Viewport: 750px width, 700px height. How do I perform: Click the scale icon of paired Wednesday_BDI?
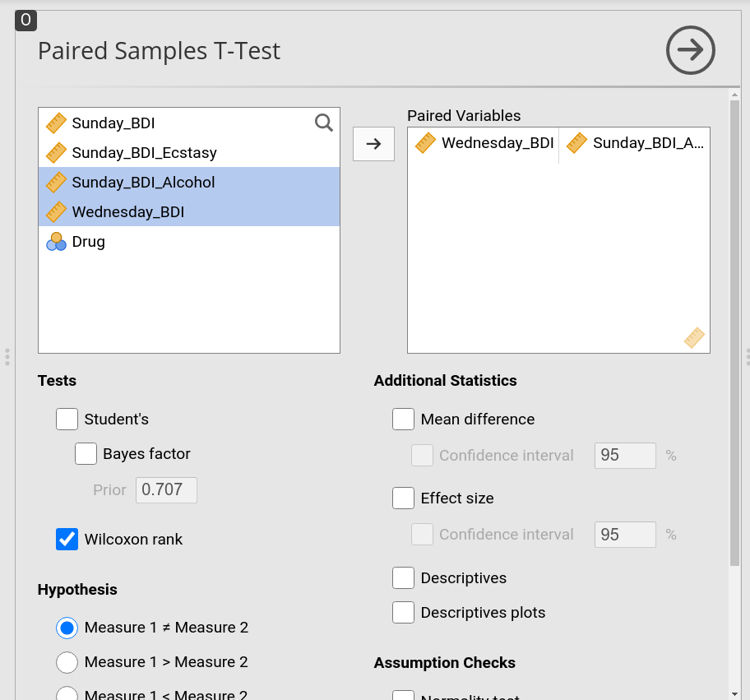click(425, 143)
